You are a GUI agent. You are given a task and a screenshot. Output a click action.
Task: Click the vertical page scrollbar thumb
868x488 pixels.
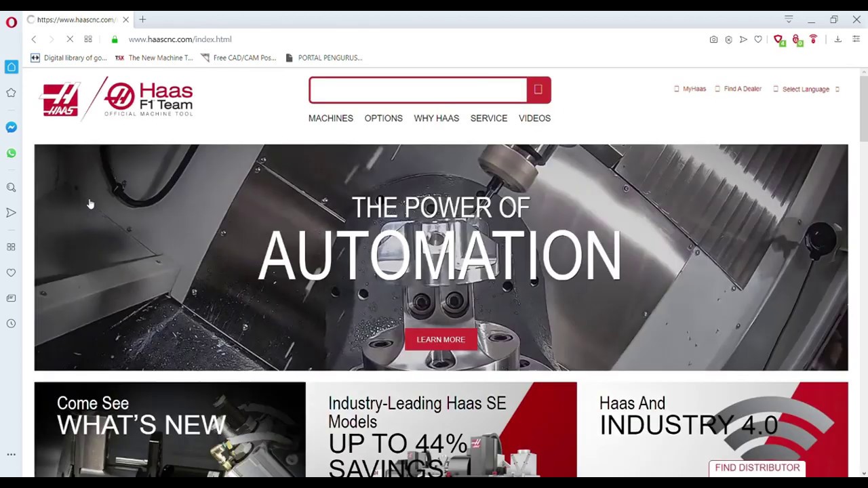[x=863, y=108]
